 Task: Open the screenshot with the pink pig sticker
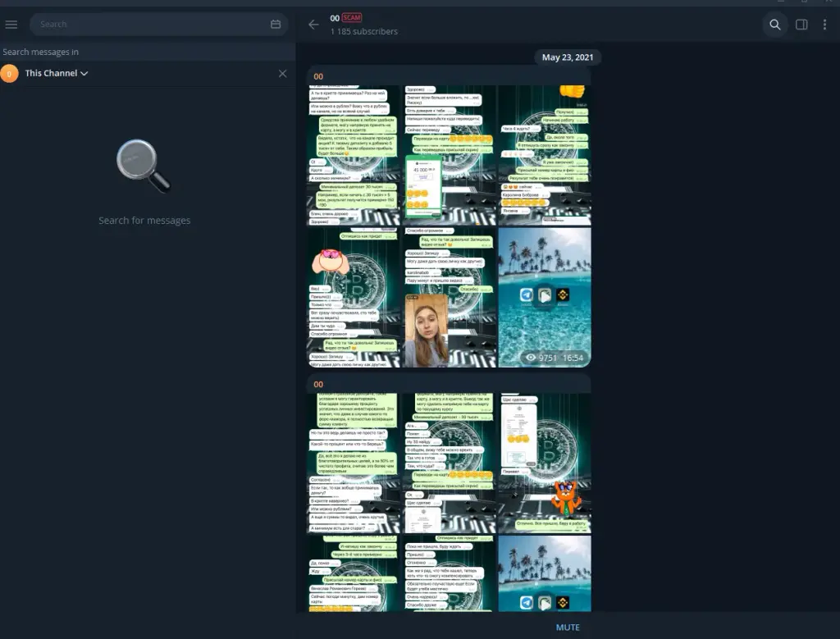tap(354, 297)
